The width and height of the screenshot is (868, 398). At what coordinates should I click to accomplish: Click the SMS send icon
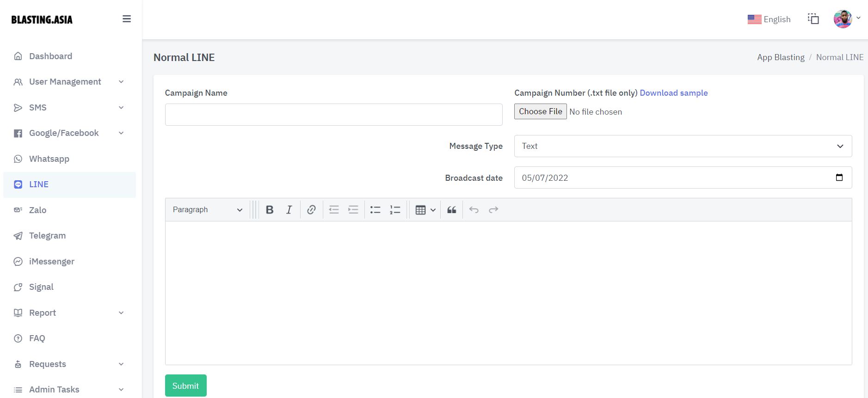18,108
